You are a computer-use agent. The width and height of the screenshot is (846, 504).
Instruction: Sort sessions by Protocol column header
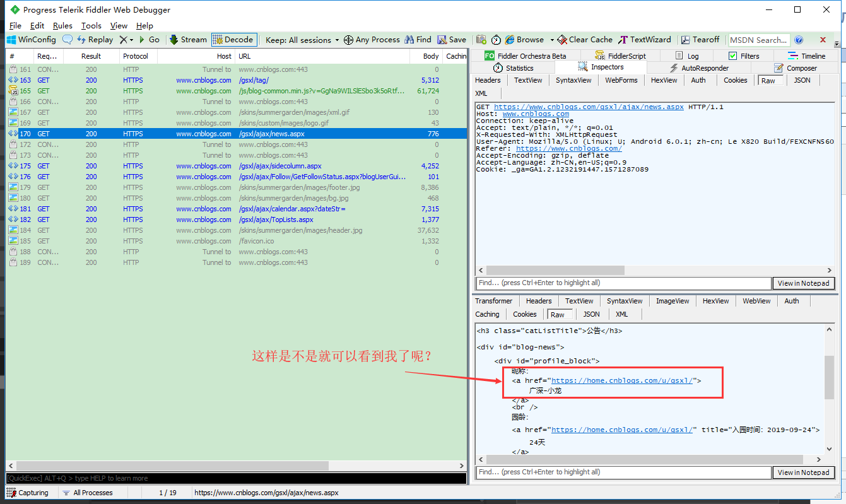[x=138, y=56]
